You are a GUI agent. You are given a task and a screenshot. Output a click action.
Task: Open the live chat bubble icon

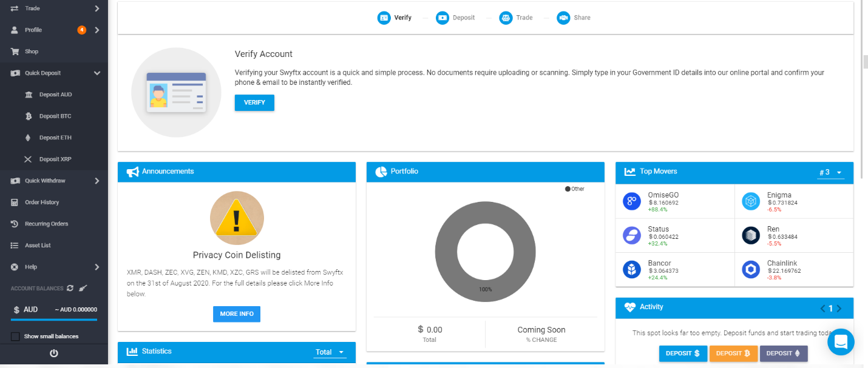[x=841, y=342]
